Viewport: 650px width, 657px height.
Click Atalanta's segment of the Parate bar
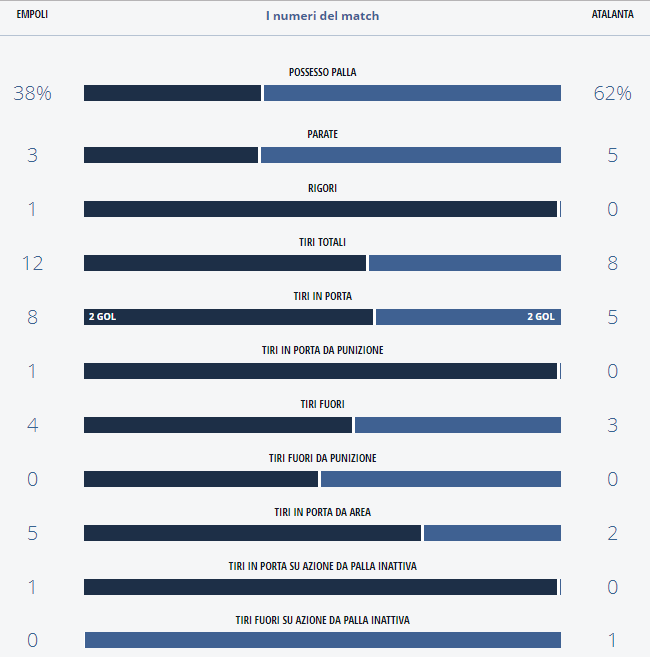tap(410, 155)
